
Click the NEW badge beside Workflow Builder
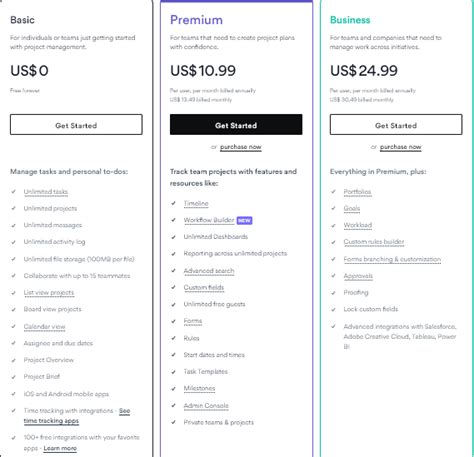244,220
